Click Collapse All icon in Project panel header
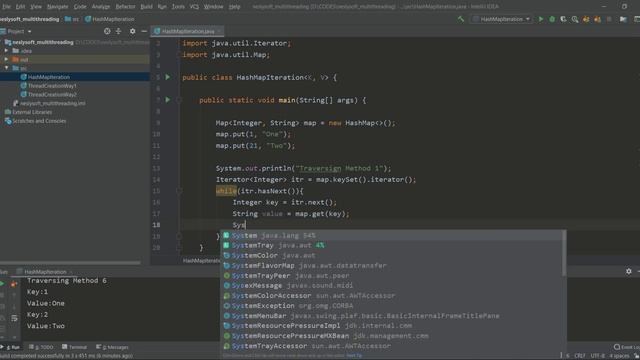The image size is (640, 360). click(x=118, y=31)
